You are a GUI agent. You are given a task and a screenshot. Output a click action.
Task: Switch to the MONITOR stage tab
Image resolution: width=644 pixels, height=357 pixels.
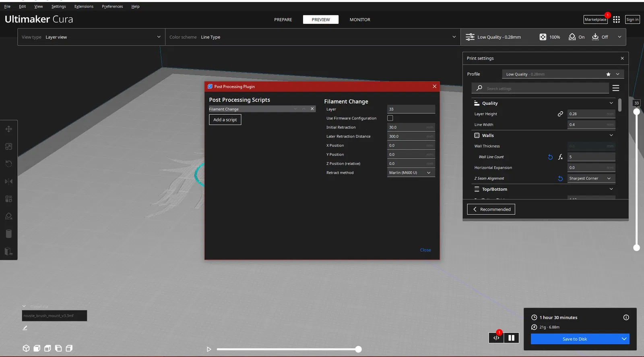[x=360, y=20]
